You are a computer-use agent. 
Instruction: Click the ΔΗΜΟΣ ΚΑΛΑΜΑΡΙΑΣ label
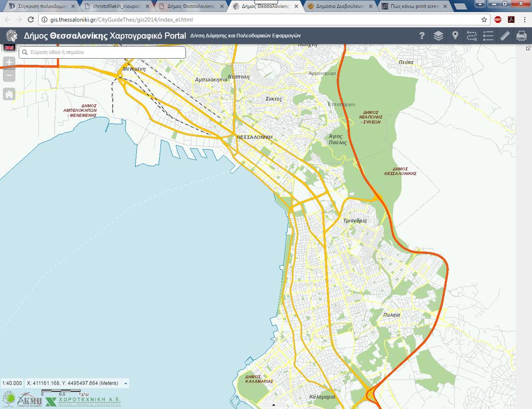pos(259,379)
